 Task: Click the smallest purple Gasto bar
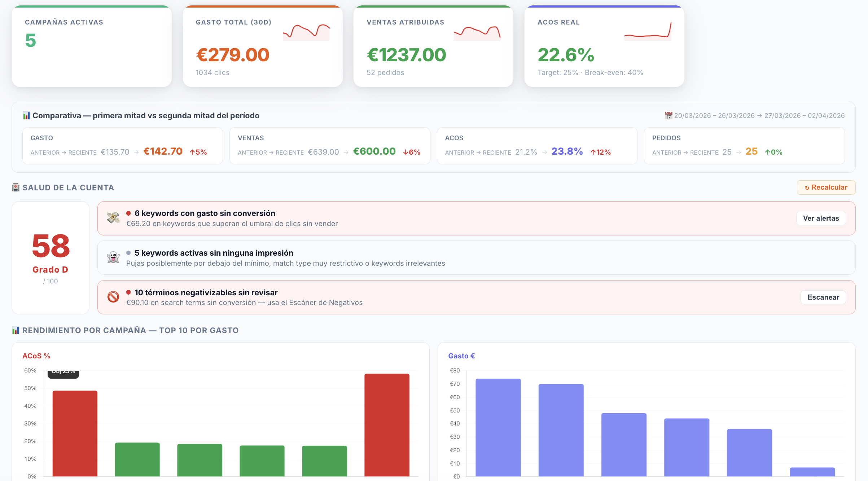point(812,472)
